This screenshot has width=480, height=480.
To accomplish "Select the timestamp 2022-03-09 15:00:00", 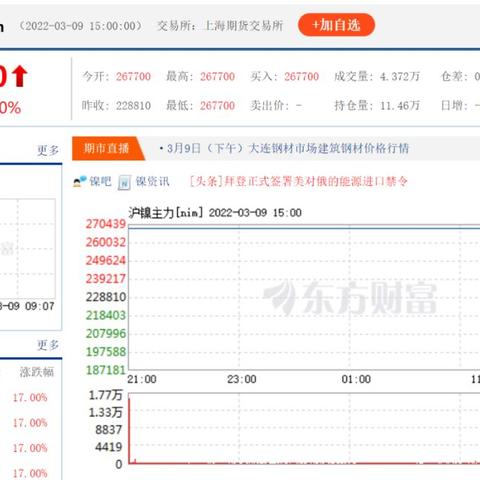I will pyautogui.click(x=80, y=26).
